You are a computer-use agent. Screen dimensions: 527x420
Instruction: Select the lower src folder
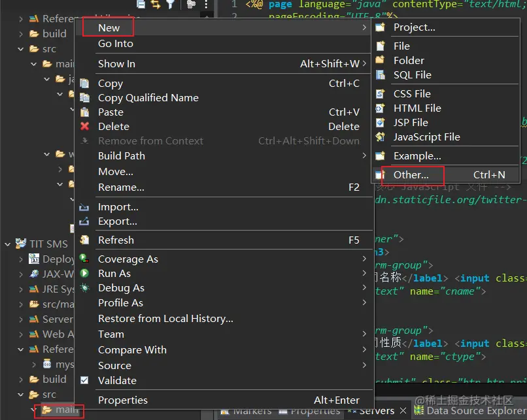pos(49,395)
